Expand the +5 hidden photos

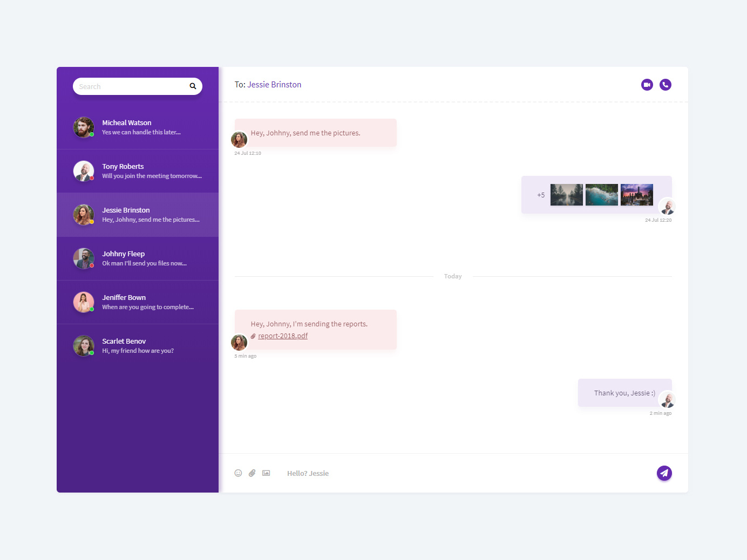pos(540,195)
